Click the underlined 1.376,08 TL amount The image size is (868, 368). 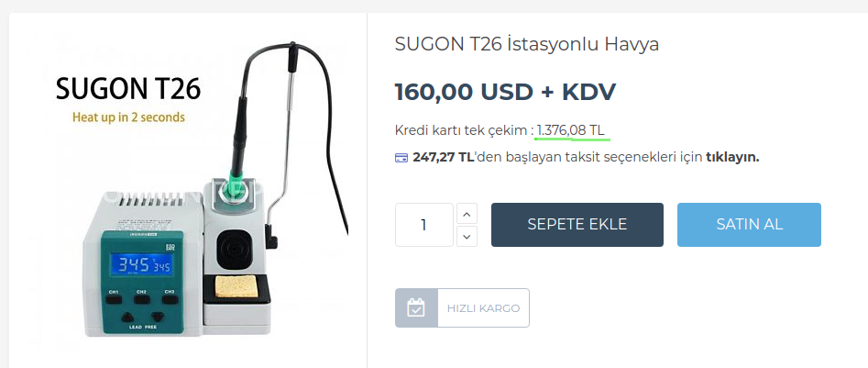[x=571, y=131]
